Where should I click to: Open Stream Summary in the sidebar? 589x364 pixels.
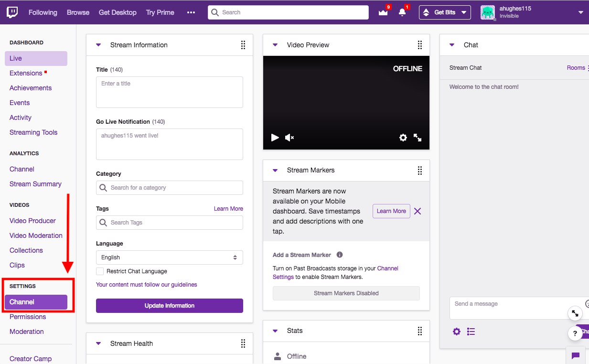pyautogui.click(x=35, y=184)
